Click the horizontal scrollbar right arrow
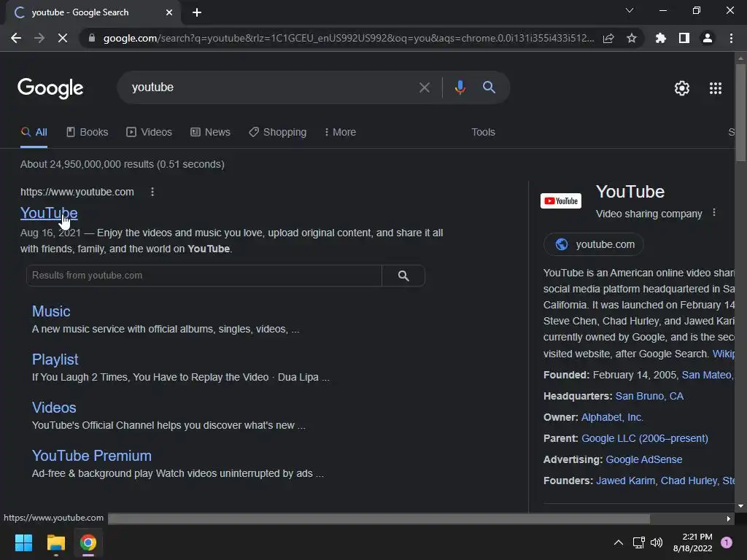Viewport: 747px width, 560px height. pos(729,518)
